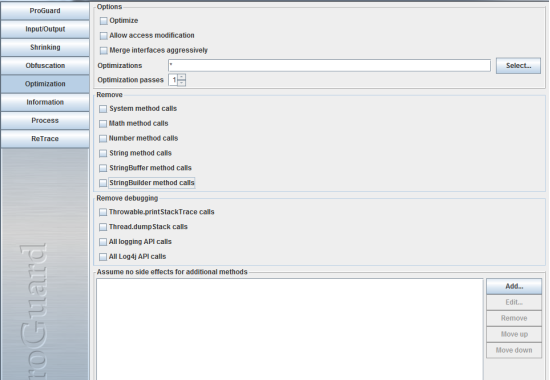Increase Optimization passes with up arrow
The width and height of the screenshot is (550, 380).
coord(181,77)
